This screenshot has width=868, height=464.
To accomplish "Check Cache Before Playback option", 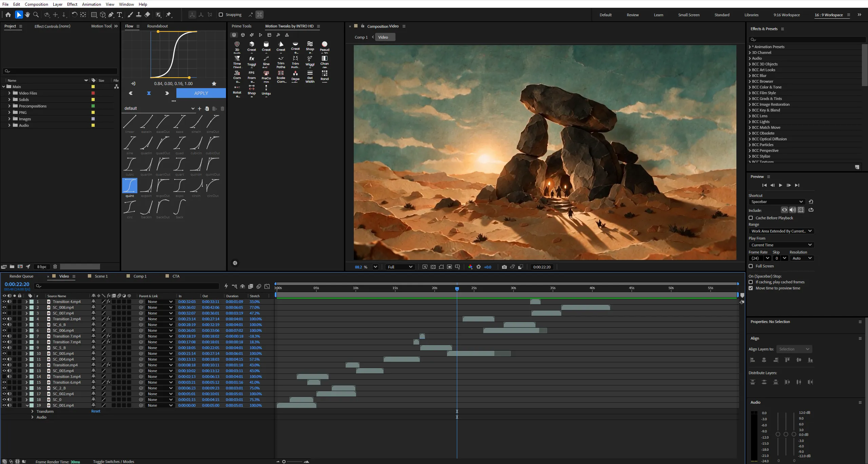I will (751, 218).
